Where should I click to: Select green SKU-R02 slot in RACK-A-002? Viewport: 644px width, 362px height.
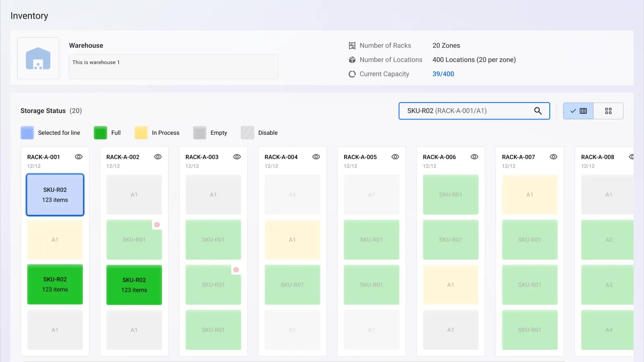point(134,285)
